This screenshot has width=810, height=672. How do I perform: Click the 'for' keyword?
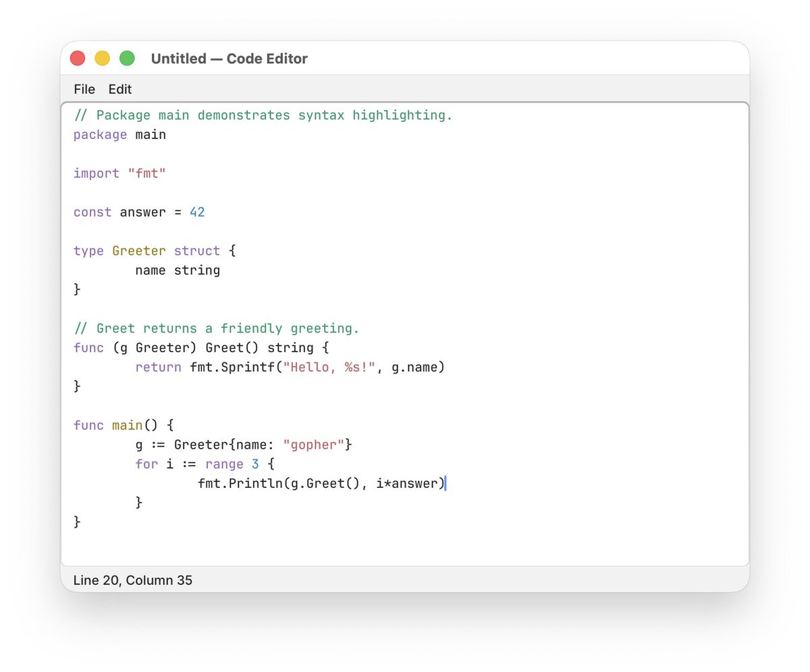pos(146,464)
